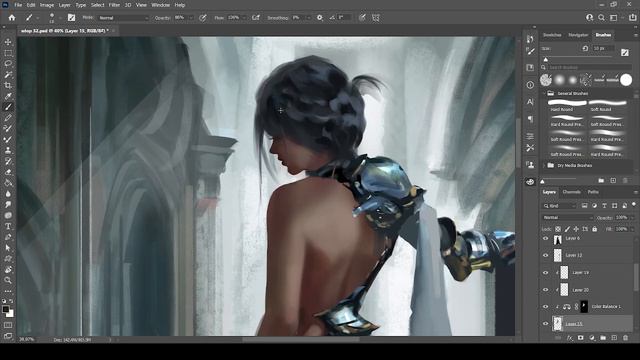Open the Paragraph panel icon
This screenshot has height=360, width=640.
tap(530, 119)
